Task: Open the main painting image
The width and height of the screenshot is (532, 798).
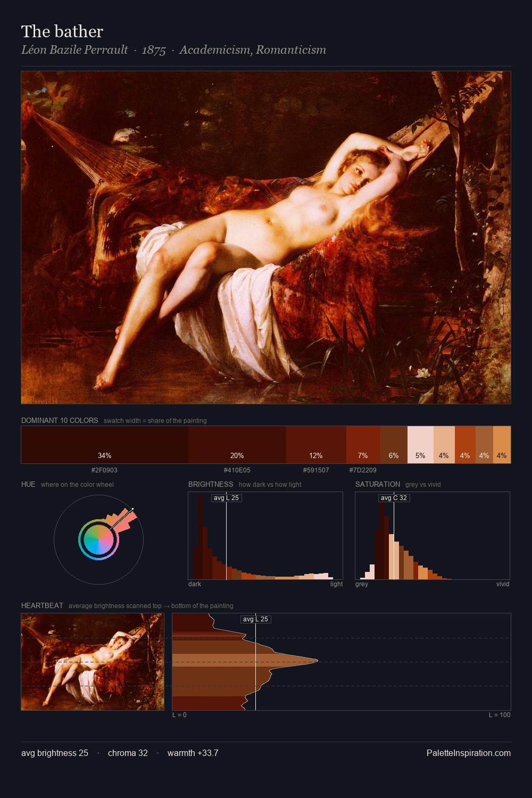Action: [x=266, y=237]
